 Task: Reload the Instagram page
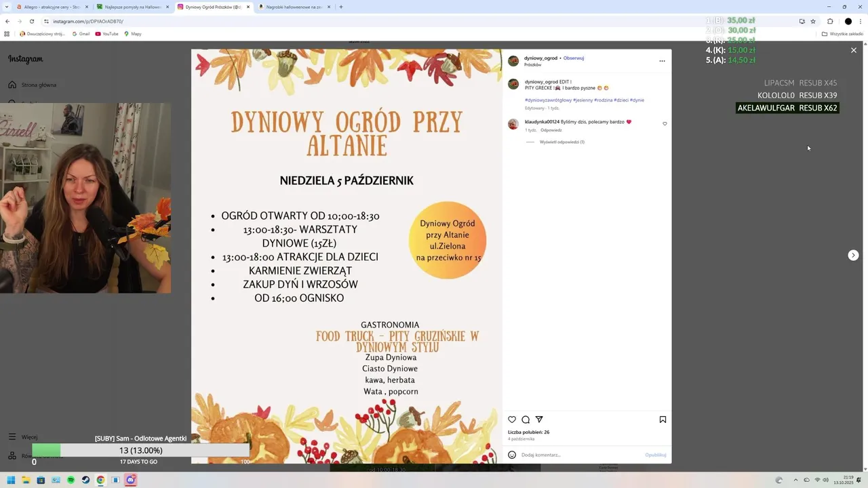tap(31, 21)
